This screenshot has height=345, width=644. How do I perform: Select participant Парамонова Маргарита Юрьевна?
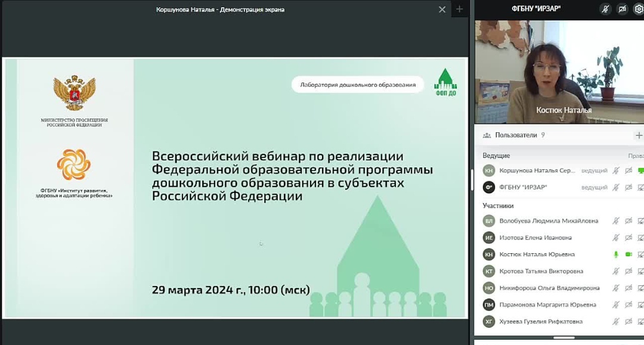(547, 304)
